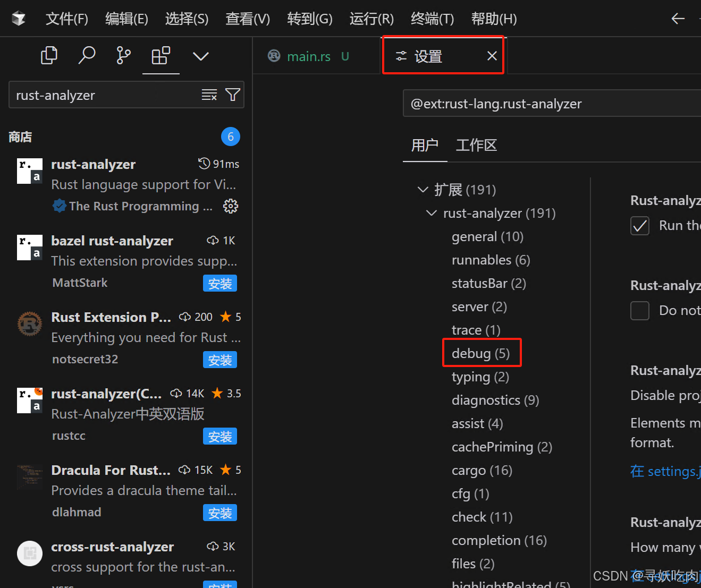Select Dracula For Rust thumbnail
701x588 pixels.
click(x=30, y=477)
